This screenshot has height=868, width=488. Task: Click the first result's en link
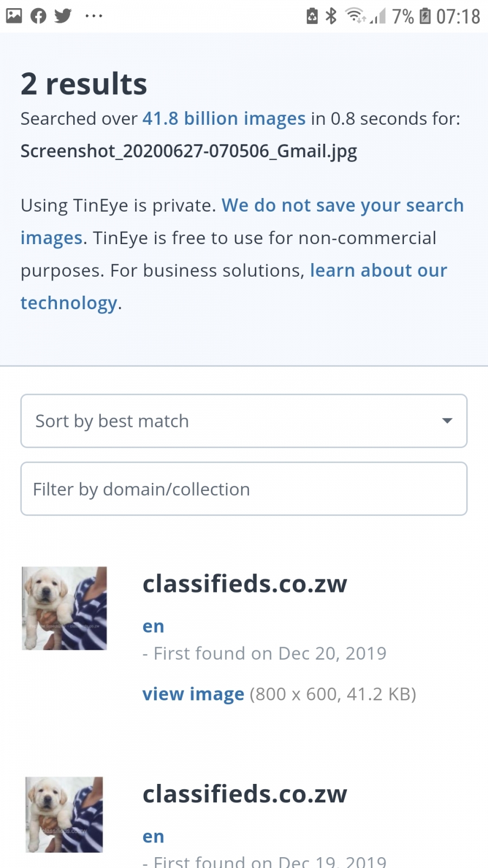[153, 627]
